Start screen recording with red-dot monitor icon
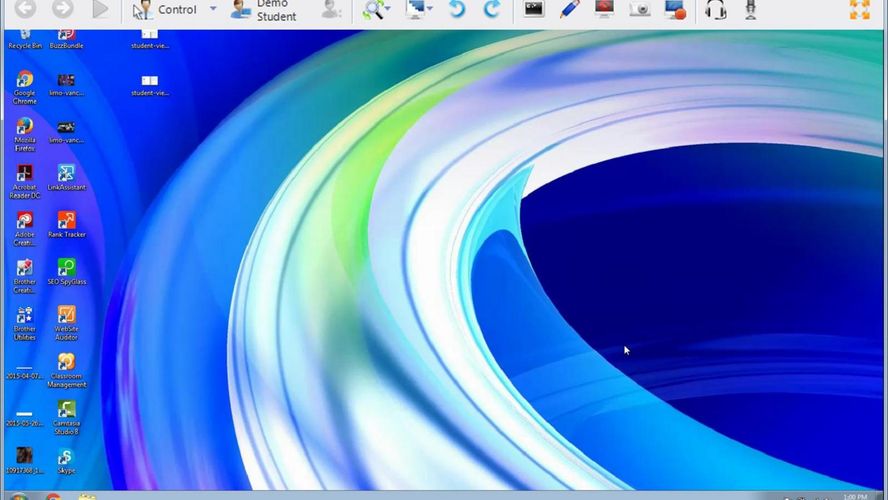 pos(675,9)
